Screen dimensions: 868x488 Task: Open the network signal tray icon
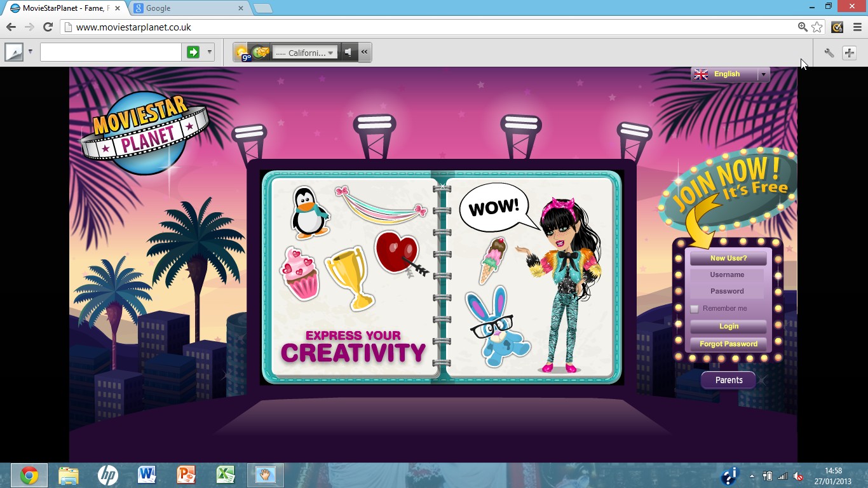click(x=783, y=476)
